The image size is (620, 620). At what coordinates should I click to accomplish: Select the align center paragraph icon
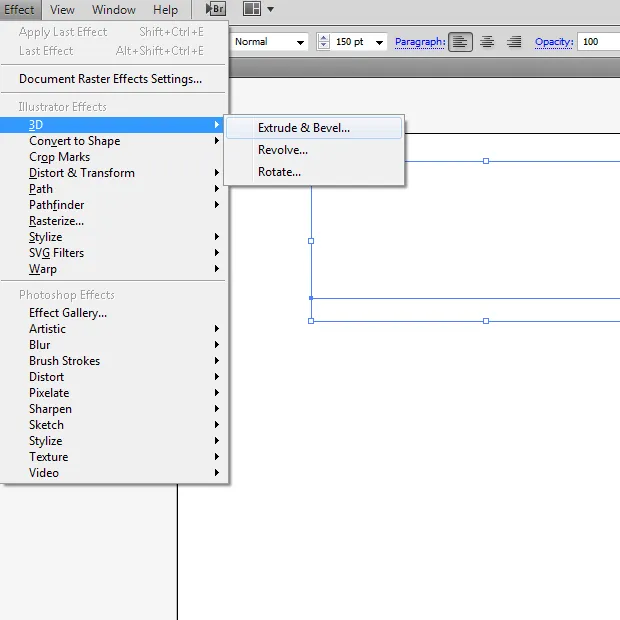[487, 42]
